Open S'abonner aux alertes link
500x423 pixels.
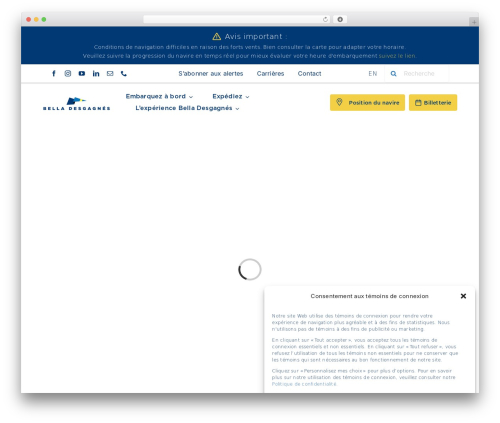211,74
